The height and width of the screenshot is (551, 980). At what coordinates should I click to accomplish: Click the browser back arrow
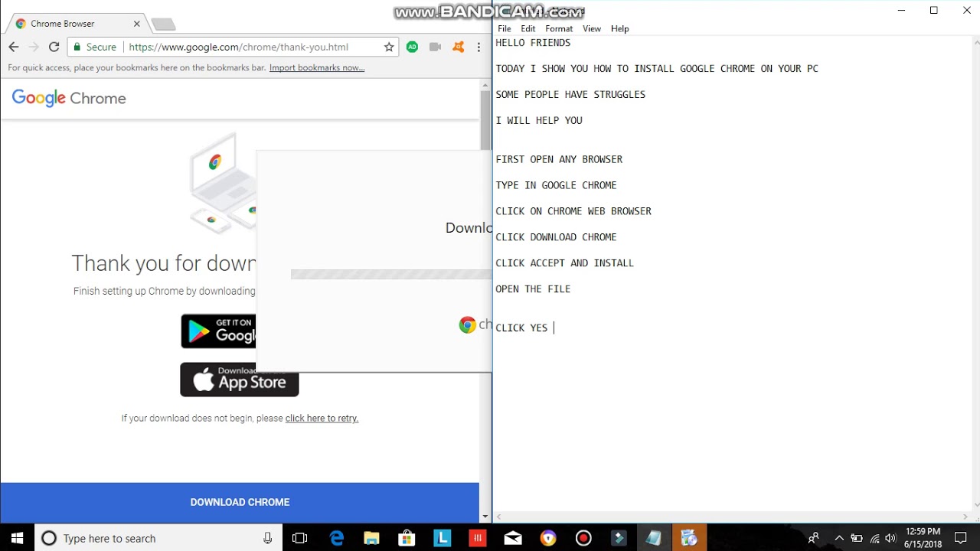pos(14,47)
